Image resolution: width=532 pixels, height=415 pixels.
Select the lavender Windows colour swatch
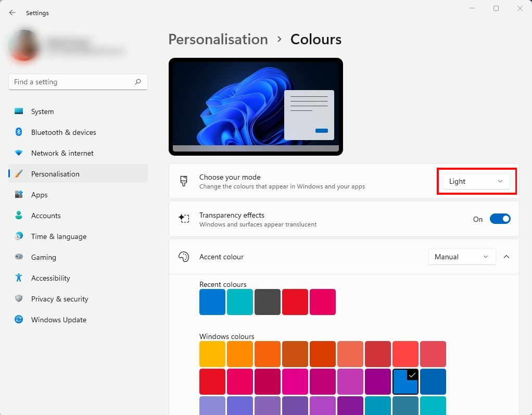tap(212, 406)
